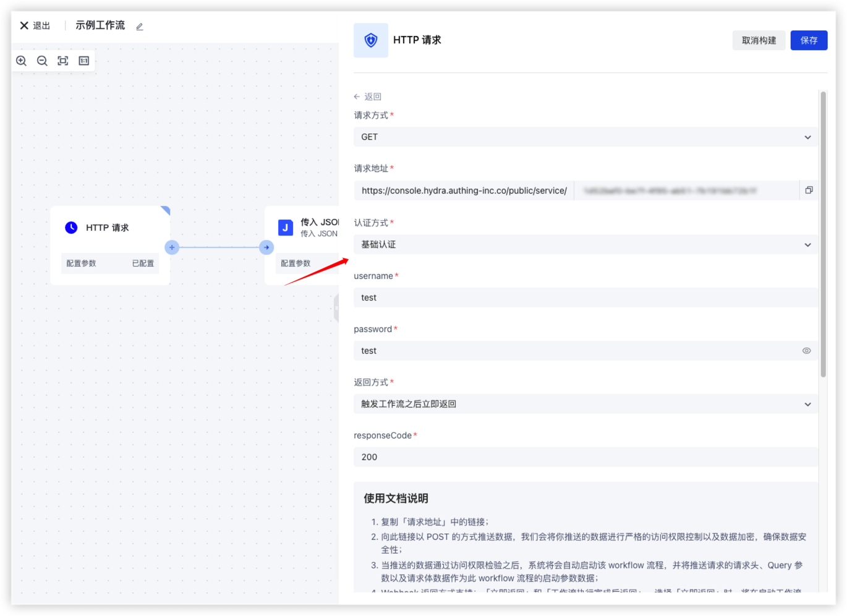The image size is (847, 616).
Task: Click the right panel vertical scrollbar
Action: pyautogui.click(x=823, y=235)
